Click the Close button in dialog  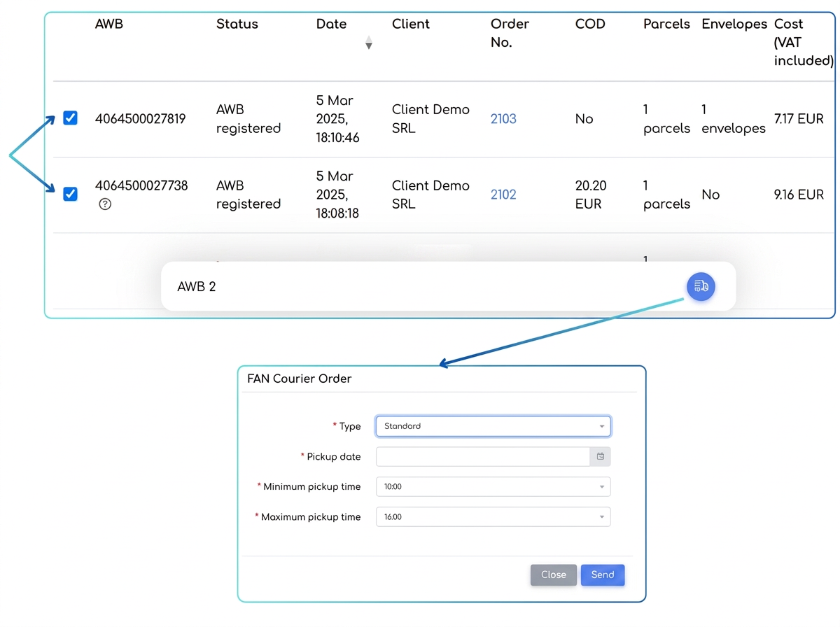tap(554, 575)
